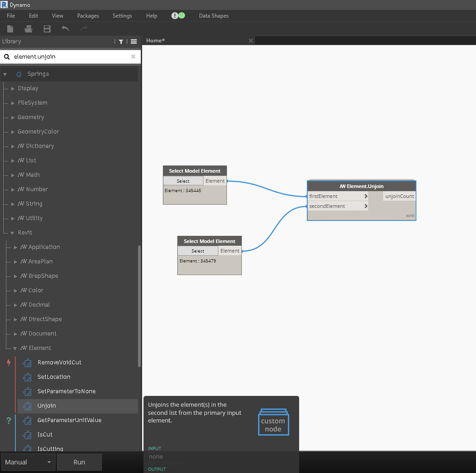Open the Data Shapes menu
The width and height of the screenshot is (476, 473).
point(214,16)
